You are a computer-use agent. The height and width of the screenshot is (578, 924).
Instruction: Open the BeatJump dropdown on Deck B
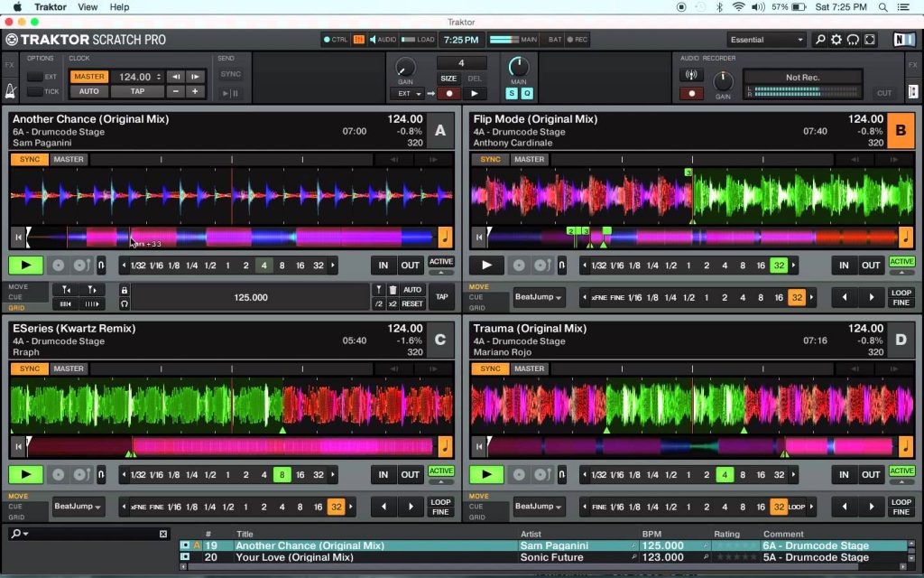(539, 297)
